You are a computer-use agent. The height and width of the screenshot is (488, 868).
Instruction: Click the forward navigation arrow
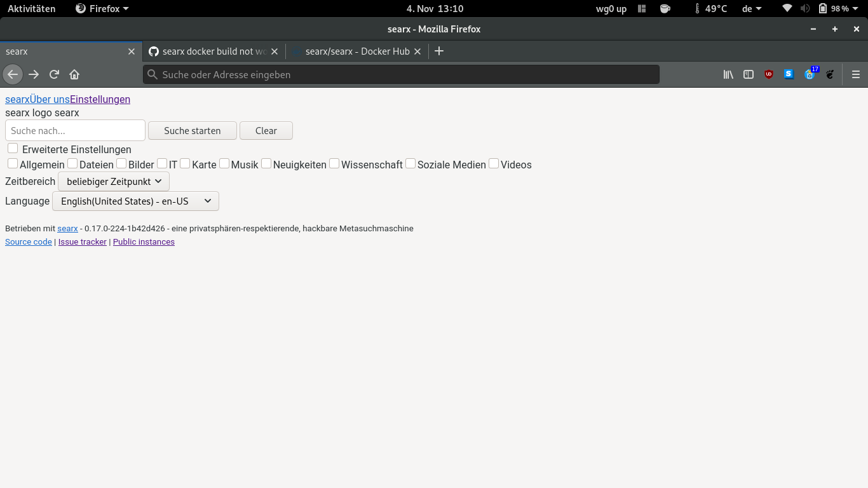[x=33, y=74]
